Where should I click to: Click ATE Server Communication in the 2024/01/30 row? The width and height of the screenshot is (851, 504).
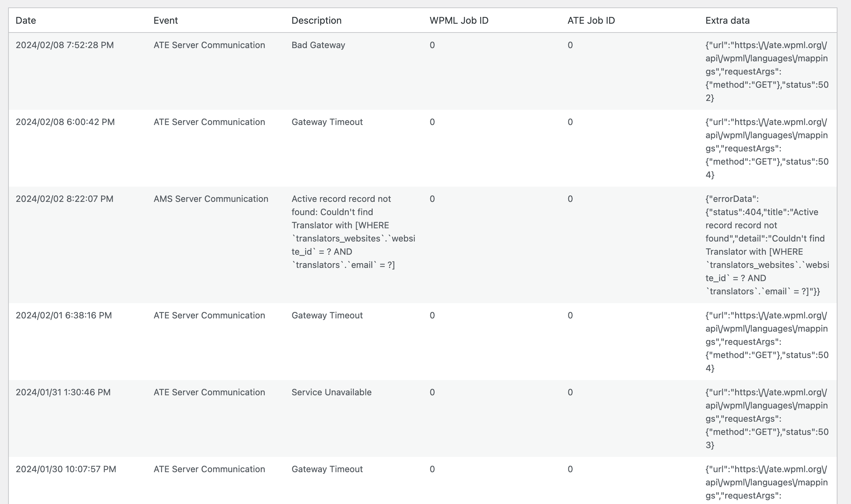[209, 469]
